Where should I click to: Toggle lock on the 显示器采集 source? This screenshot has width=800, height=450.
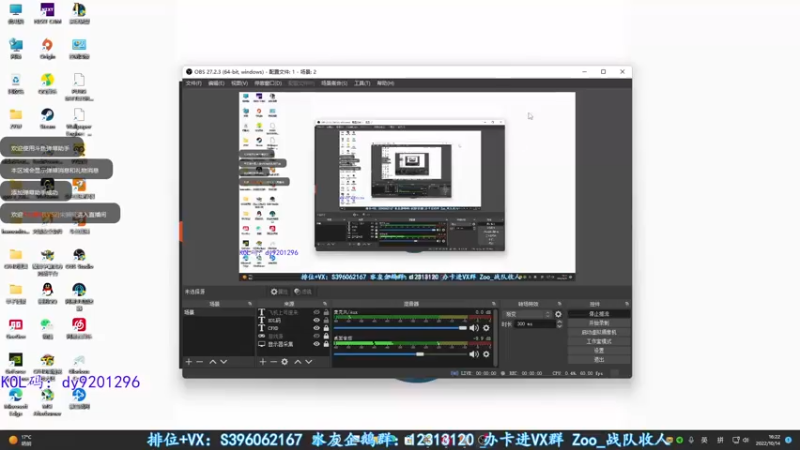point(327,344)
